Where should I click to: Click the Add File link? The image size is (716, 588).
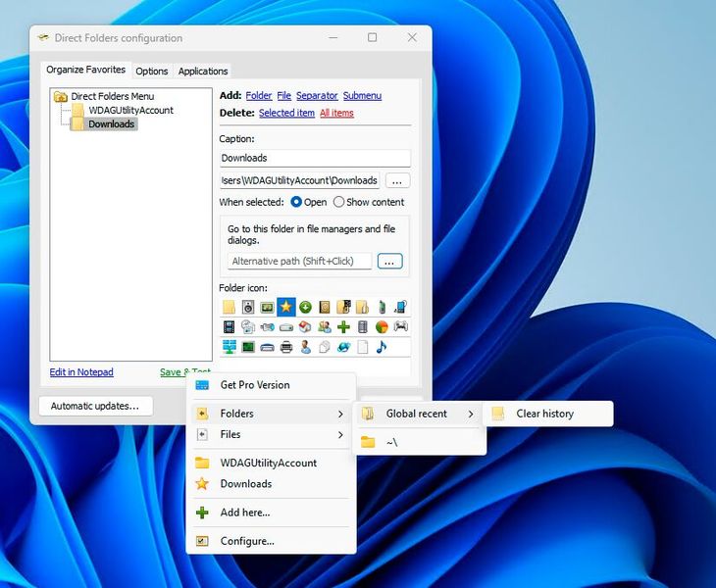283,95
